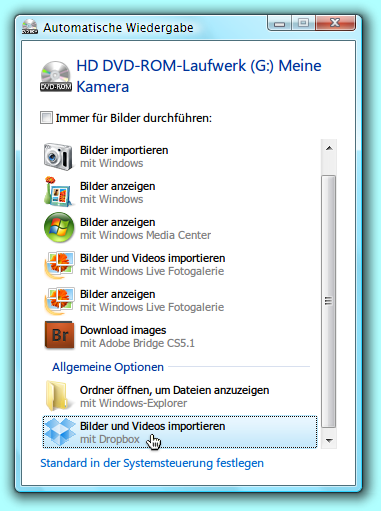Click the Fotogalerie icon beside Bilder anzeigen
The height and width of the screenshot is (511, 381).
click(x=59, y=301)
